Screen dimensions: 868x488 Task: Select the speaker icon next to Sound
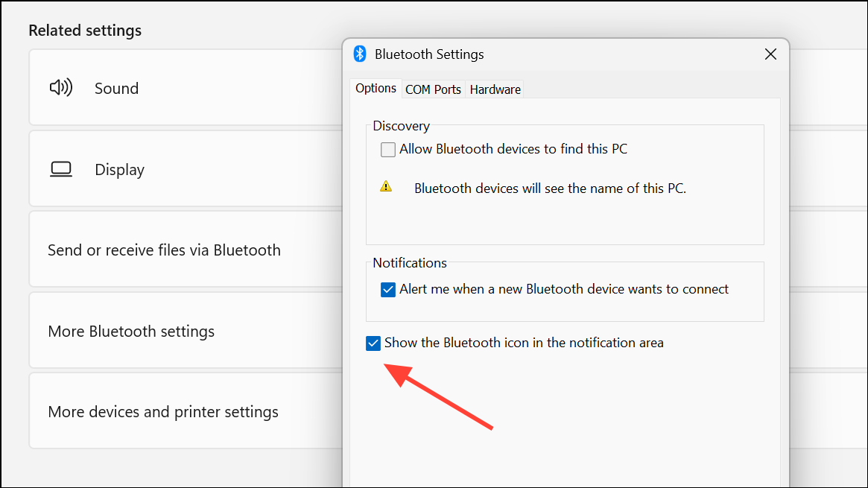coord(60,87)
